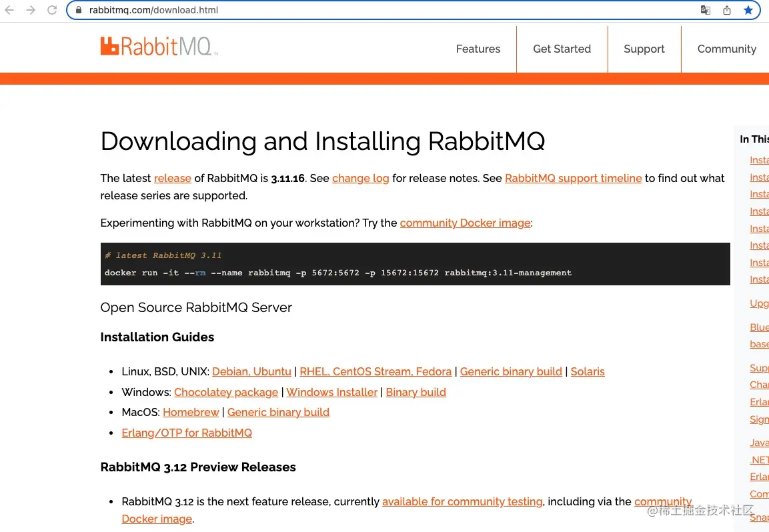Open the Solaris install link
The height and width of the screenshot is (532, 769).
pos(588,371)
